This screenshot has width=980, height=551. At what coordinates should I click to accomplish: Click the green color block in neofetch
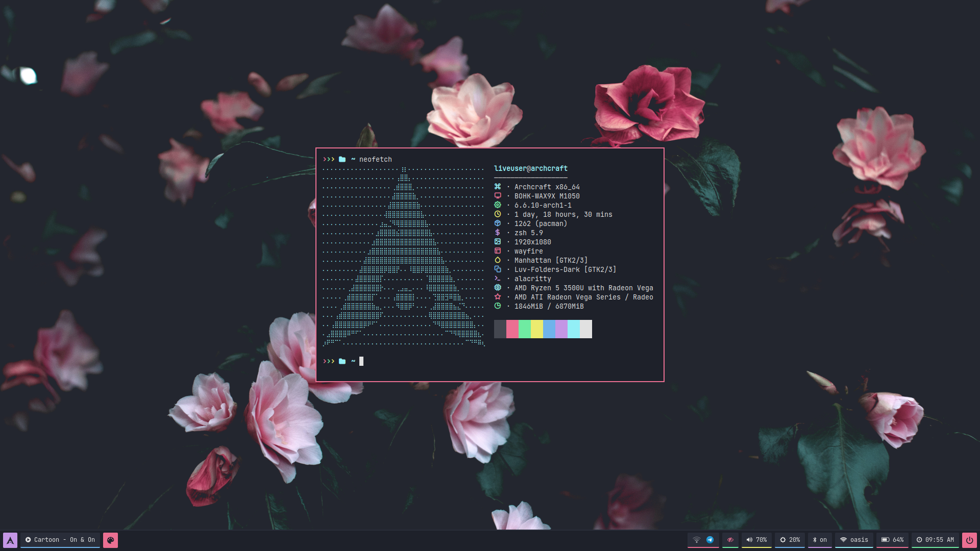click(524, 329)
